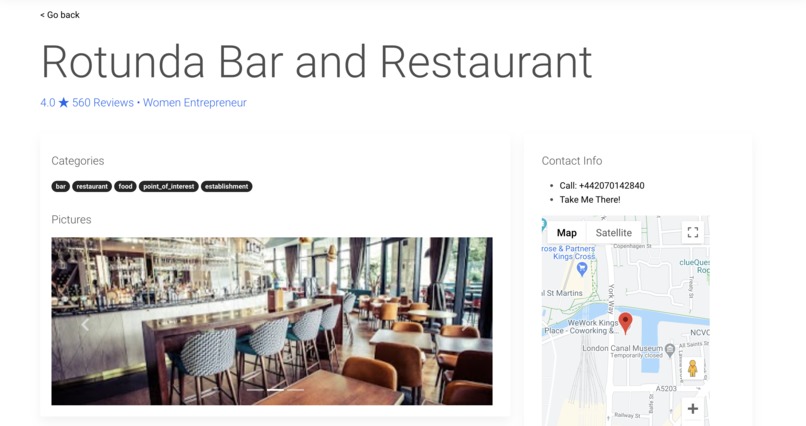
Task: Click the blue shopping marker near Kings Cross
Action: pos(582,269)
